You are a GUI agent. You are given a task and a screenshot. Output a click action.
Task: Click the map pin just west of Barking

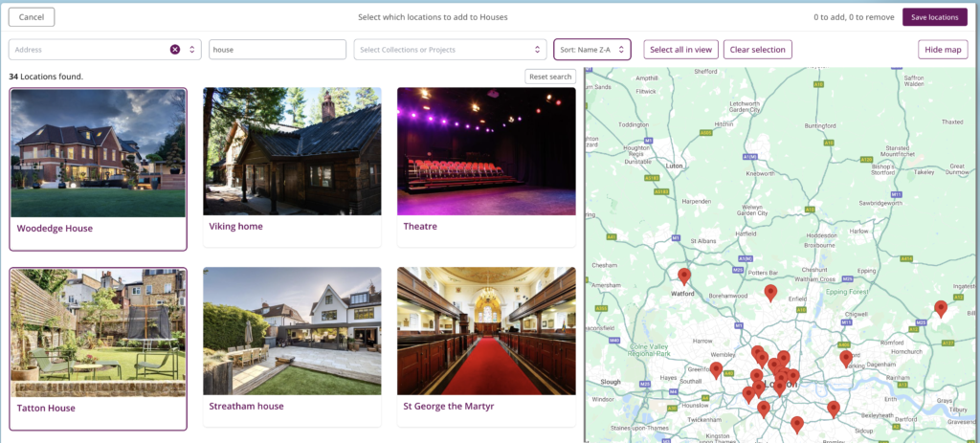coord(846,358)
